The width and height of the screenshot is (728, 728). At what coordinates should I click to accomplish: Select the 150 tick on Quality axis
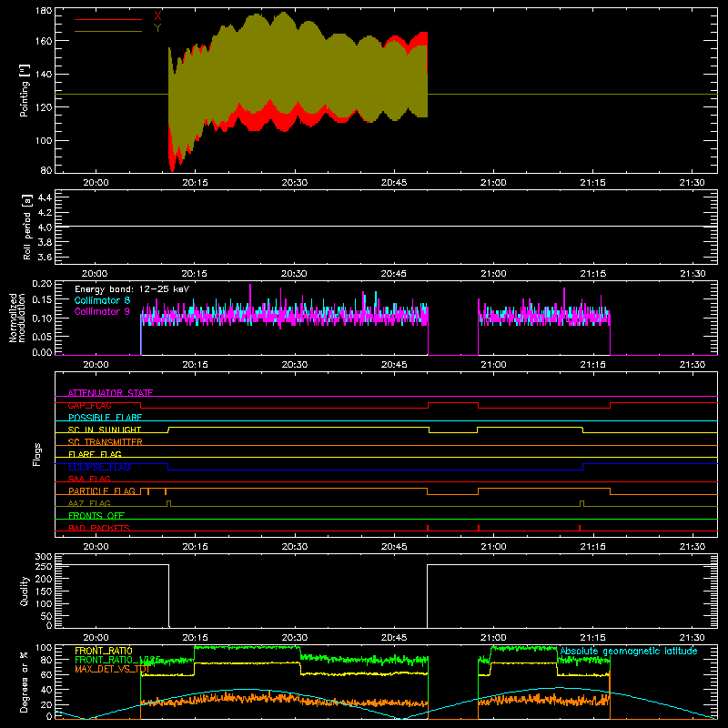point(44,591)
